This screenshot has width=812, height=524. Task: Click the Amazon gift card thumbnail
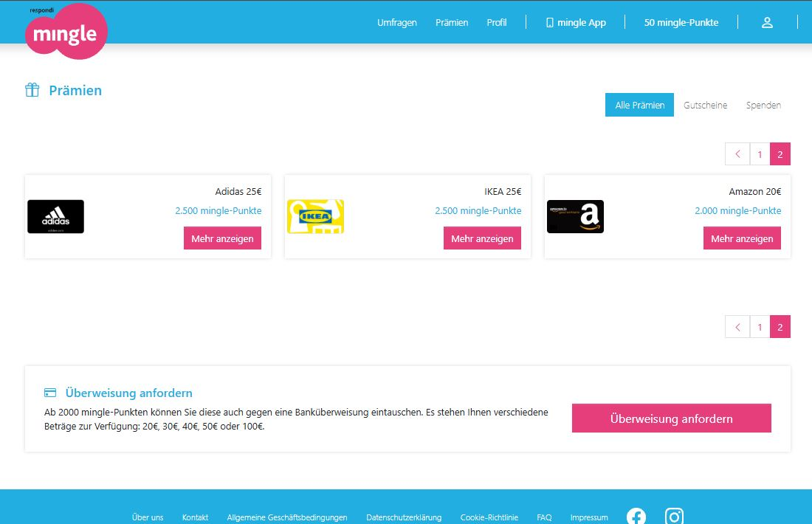575,216
